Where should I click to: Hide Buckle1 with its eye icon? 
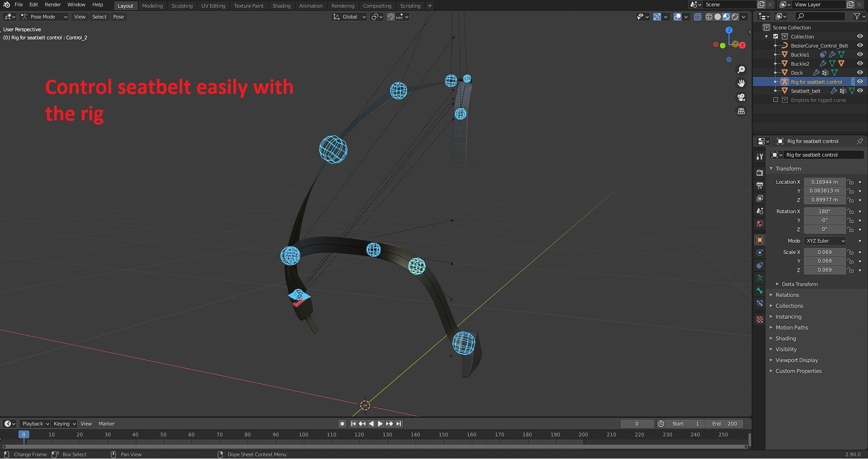click(860, 54)
